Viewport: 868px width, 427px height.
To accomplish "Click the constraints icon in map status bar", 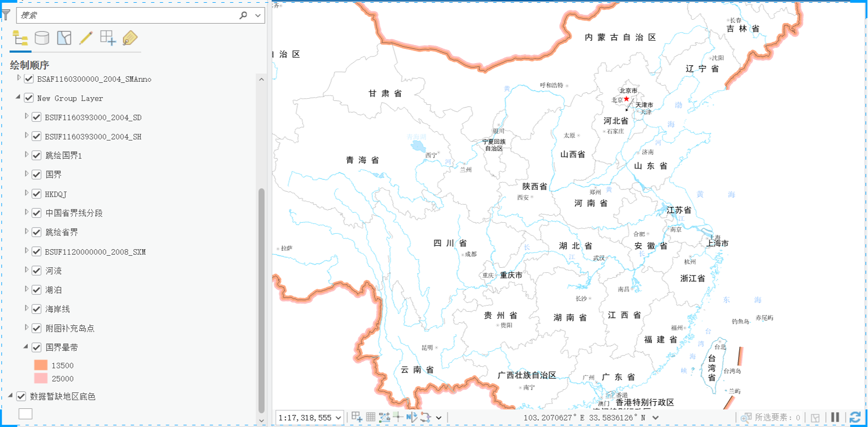I will (384, 417).
